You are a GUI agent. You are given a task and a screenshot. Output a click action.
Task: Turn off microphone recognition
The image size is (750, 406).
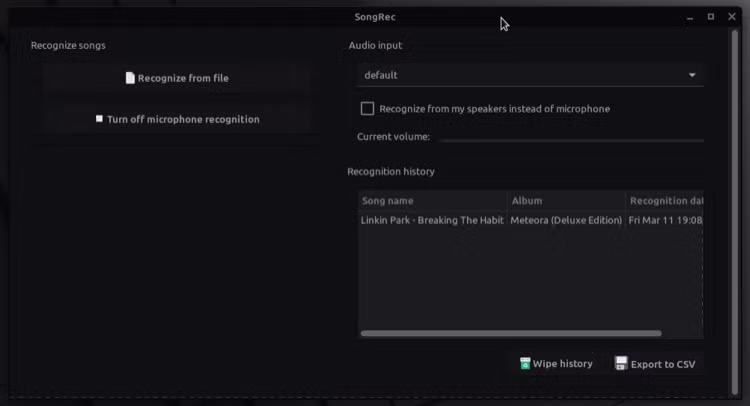(177, 119)
